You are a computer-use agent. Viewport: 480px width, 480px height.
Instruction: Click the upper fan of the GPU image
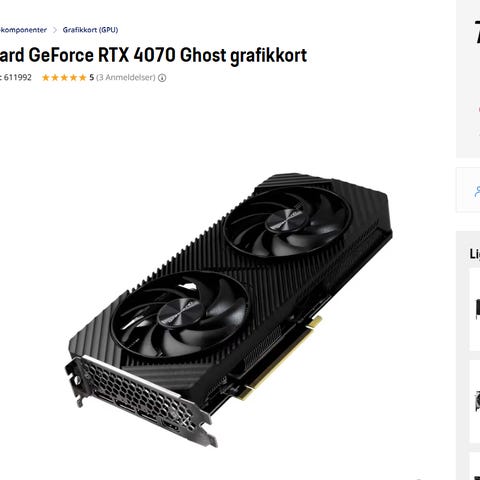coord(287,221)
